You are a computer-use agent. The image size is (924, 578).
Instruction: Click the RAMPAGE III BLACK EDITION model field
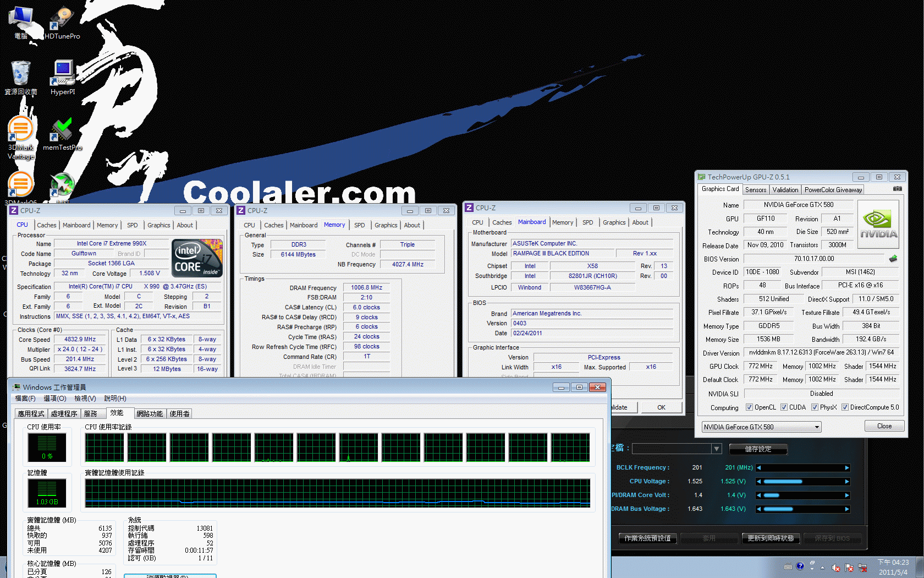point(562,254)
